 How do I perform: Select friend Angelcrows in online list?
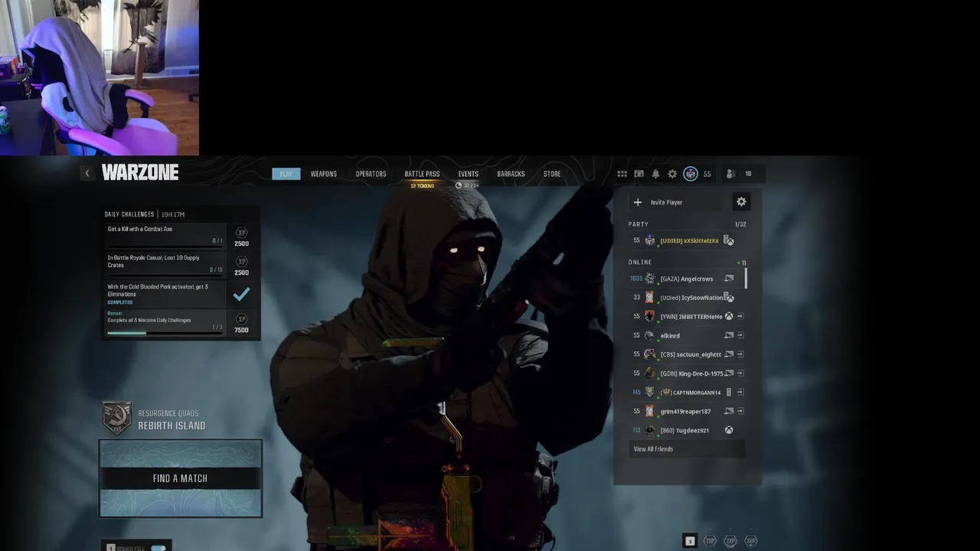click(686, 279)
